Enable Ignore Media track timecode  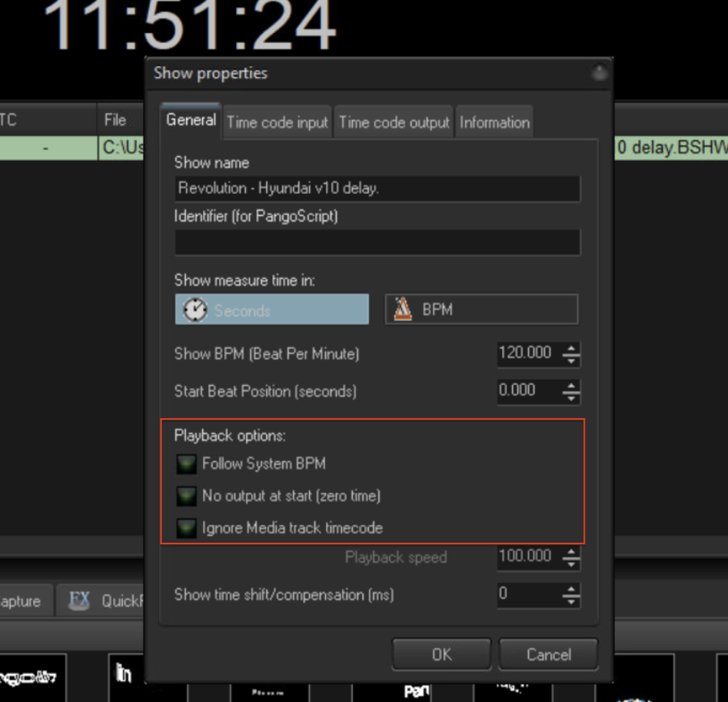tap(188, 528)
